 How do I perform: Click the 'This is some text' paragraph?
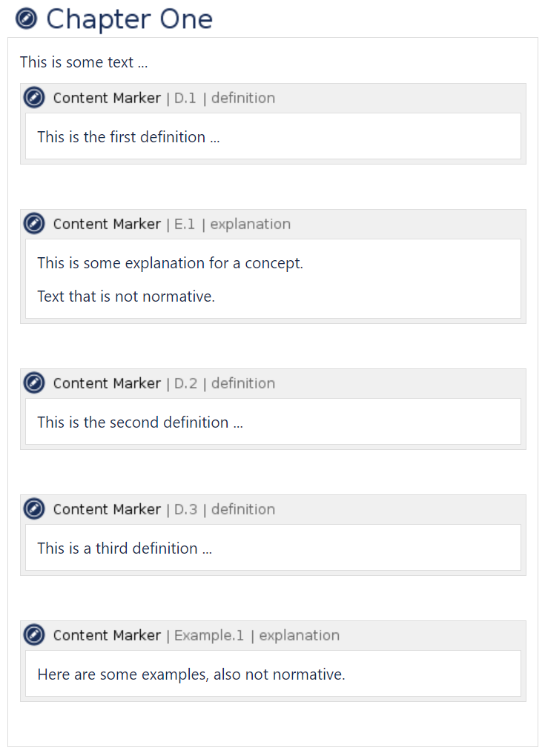[84, 62]
